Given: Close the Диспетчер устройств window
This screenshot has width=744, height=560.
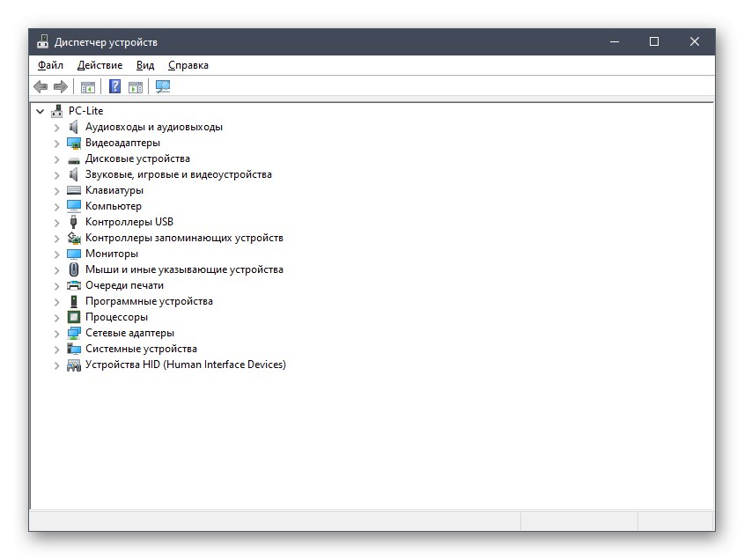Looking at the screenshot, I should (694, 41).
